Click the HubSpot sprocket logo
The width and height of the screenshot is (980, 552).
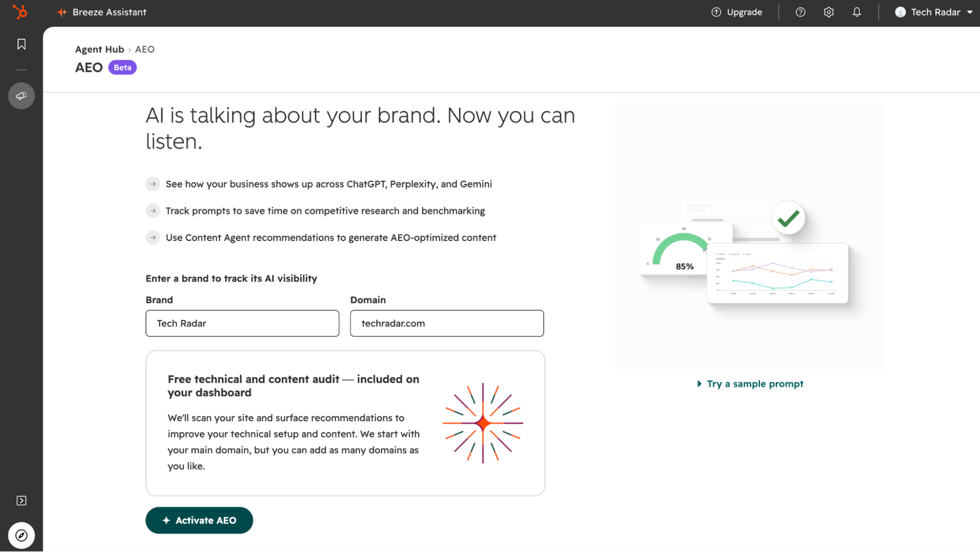click(x=20, y=12)
